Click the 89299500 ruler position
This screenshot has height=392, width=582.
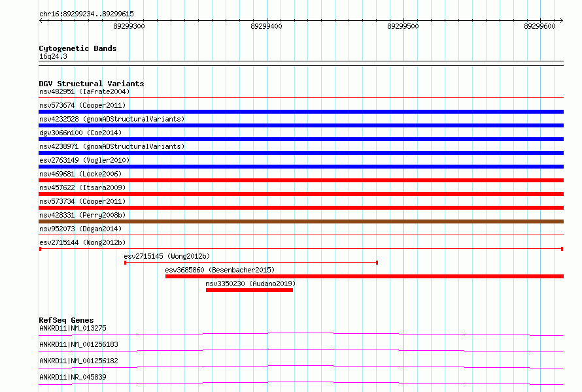403,26
